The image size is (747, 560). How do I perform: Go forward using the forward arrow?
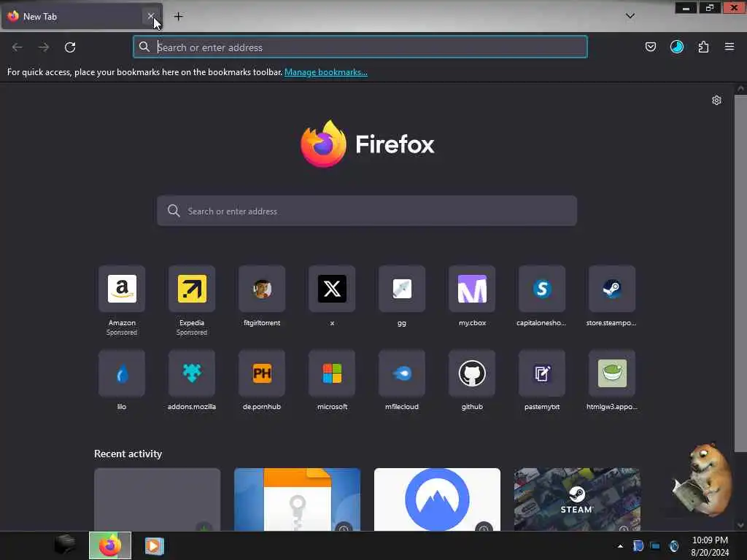(x=44, y=47)
